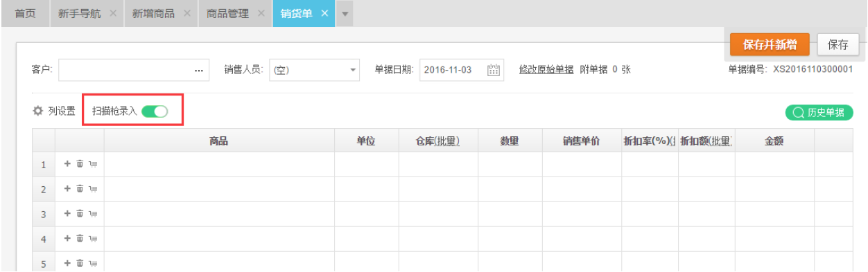Add a row after row 3
The height and width of the screenshot is (272, 868).
point(67,214)
